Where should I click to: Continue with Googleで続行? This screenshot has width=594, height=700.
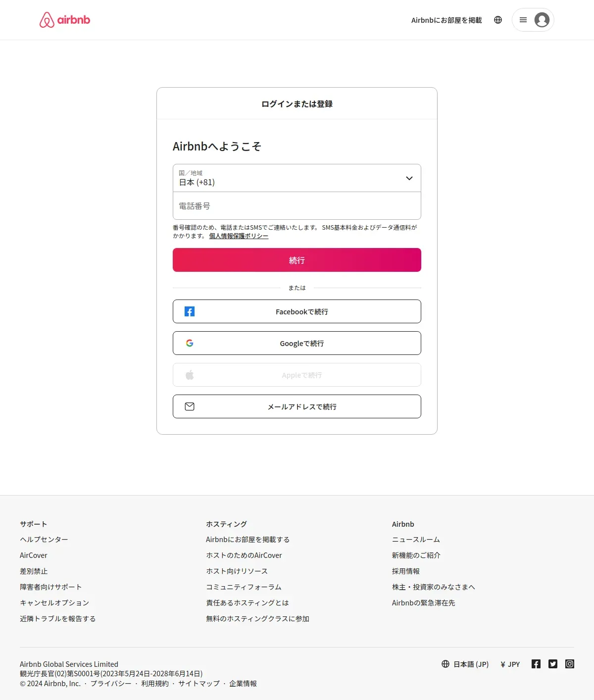pyautogui.click(x=297, y=343)
